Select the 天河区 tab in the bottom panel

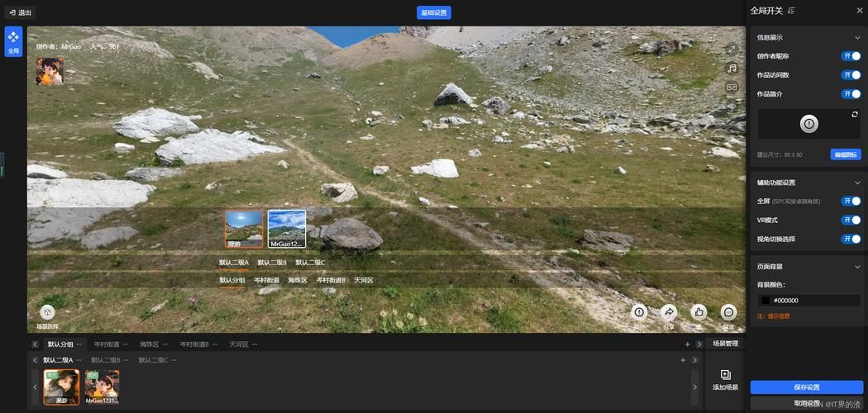click(239, 344)
